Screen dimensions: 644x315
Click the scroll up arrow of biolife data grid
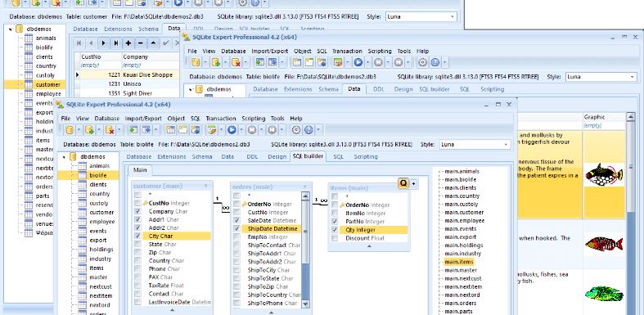click(x=631, y=117)
